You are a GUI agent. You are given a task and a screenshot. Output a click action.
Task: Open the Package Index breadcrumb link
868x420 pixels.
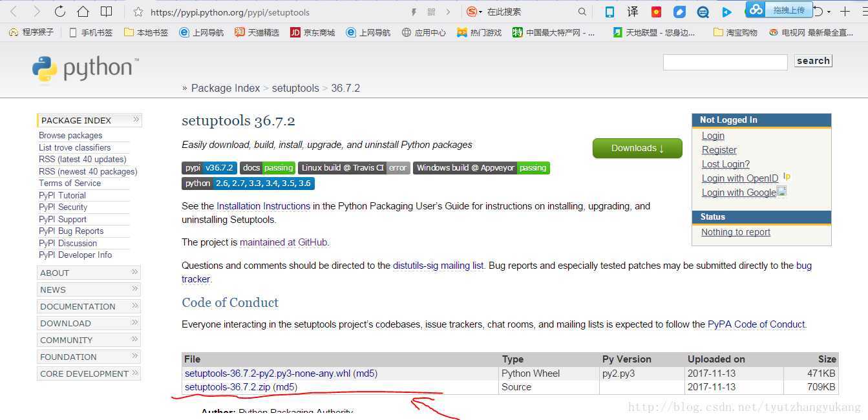pos(226,88)
